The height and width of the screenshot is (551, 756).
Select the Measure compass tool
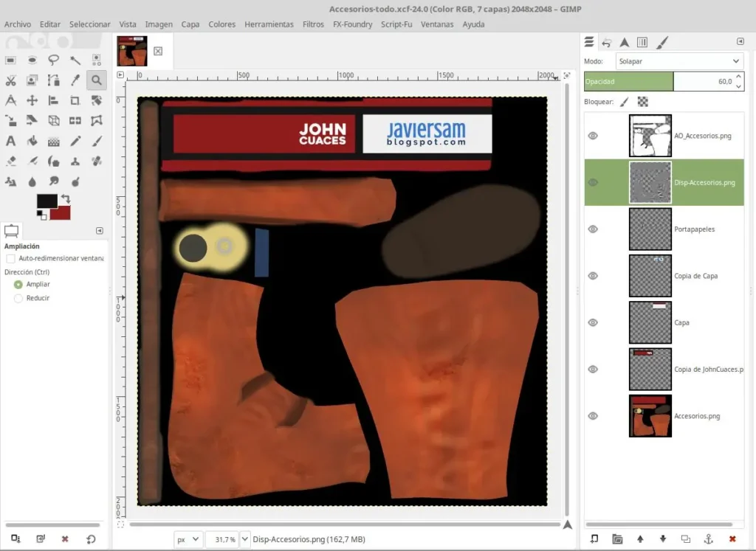click(x=10, y=100)
